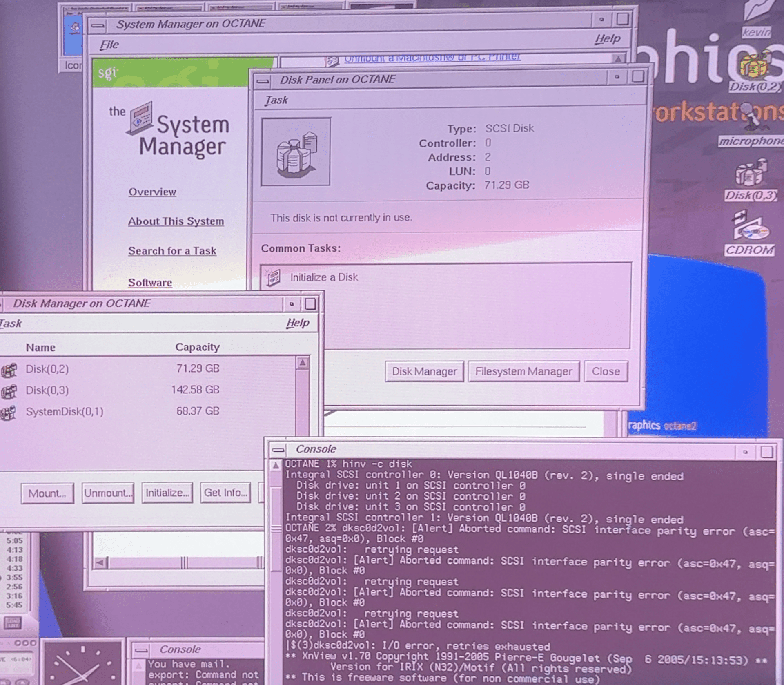784x685 pixels.
Task: Open window menu of large Console window
Action: [x=278, y=450]
